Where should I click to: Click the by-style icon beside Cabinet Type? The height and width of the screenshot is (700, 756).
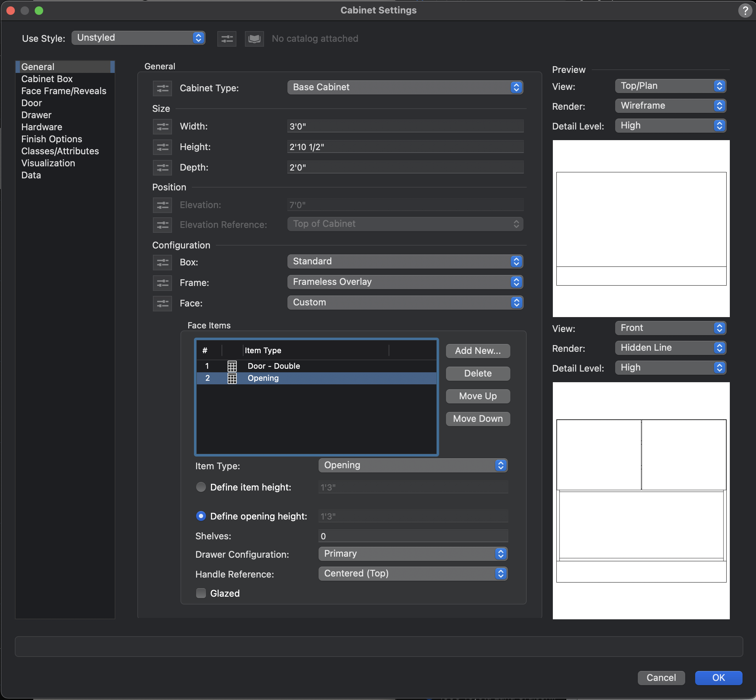(x=162, y=88)
